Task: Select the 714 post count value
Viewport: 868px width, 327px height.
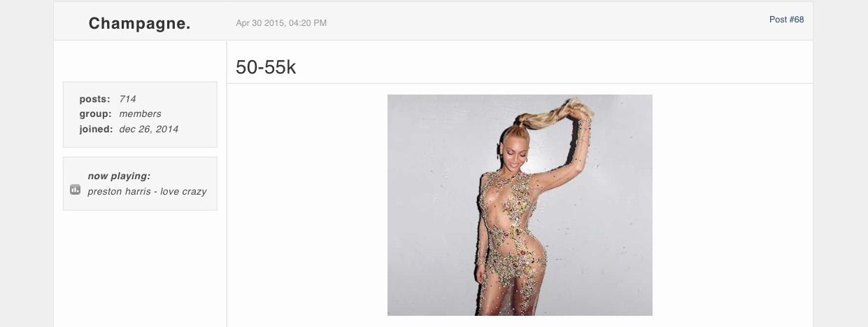Action: coord(127,99)
